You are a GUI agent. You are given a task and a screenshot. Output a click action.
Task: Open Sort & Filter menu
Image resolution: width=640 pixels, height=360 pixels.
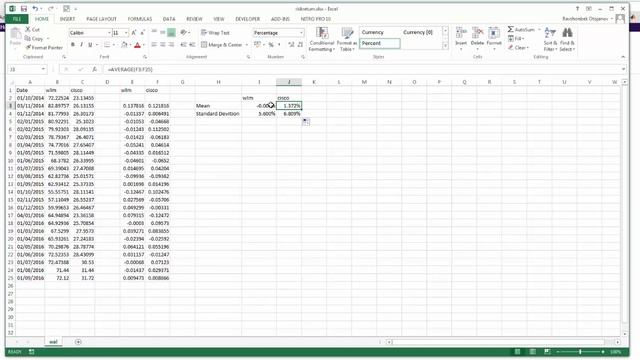tap(550, 39)
